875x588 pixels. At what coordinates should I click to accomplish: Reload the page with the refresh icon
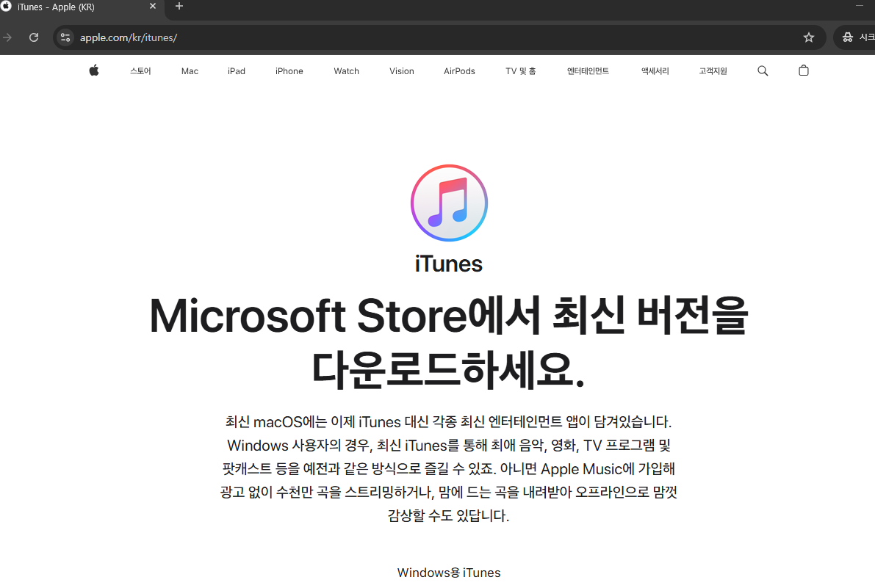click(34, 37)
